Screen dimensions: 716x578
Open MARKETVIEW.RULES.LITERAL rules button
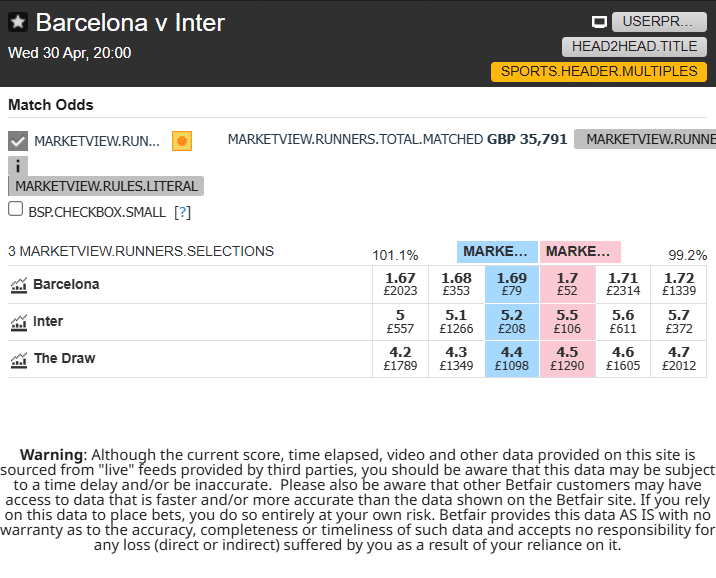click(106, 186)
